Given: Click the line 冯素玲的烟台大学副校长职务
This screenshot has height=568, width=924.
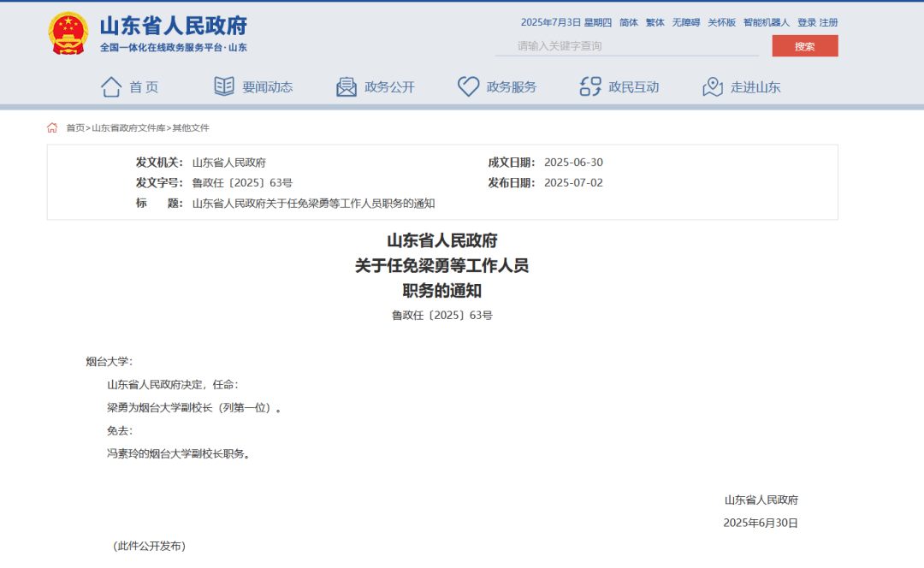Looking at the screenshot, I should (179, 453).
